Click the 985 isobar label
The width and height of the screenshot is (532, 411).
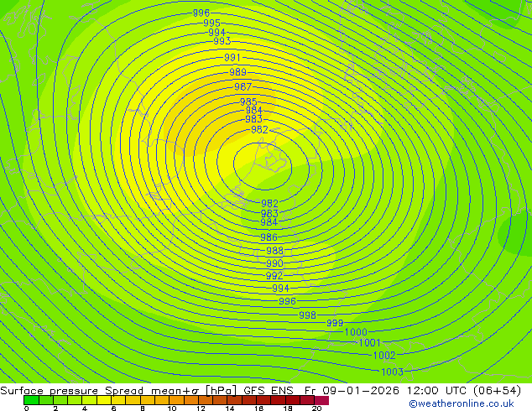pos(248,101)
